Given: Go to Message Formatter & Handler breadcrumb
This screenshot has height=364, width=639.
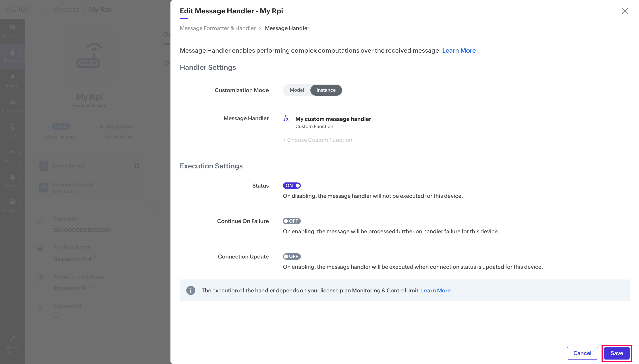Looking at the screenshot, I should tap(218, 28).
